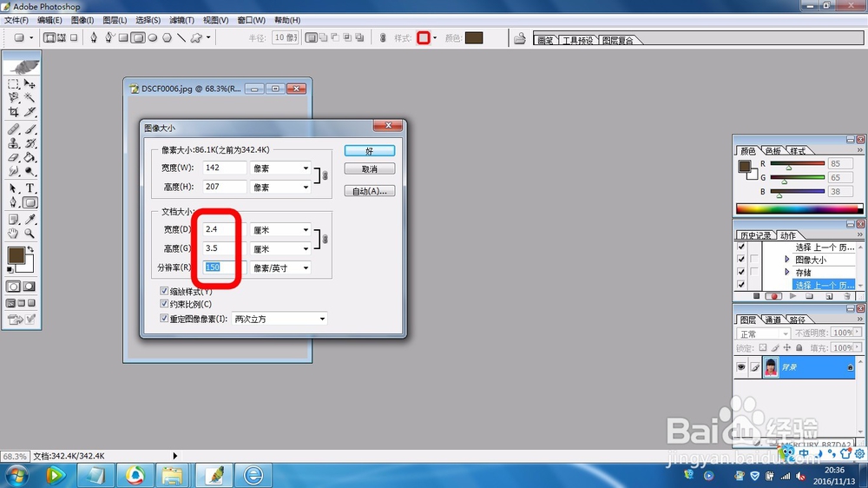Click the Line shape in options bar
Viewport: 868px width, 488px height.
181,37
